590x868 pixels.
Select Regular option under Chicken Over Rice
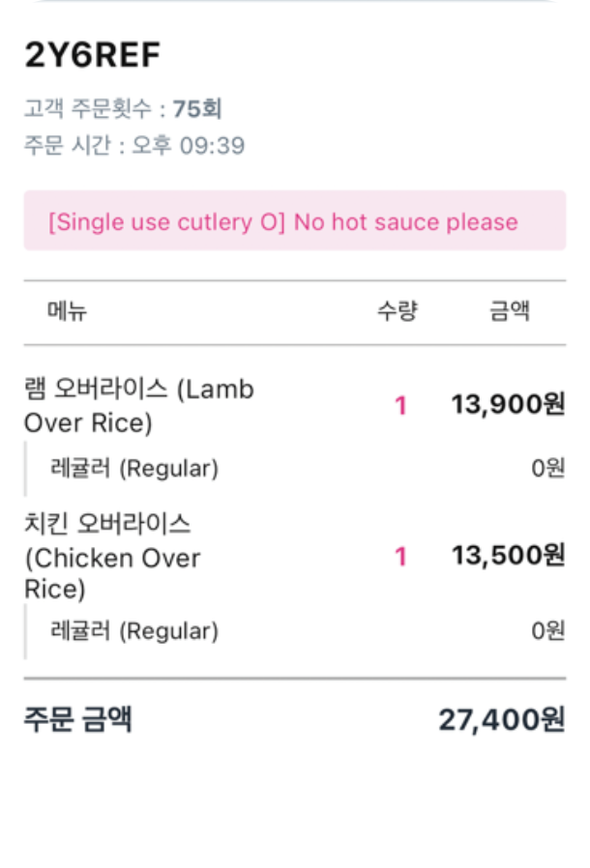tap(134, 631)
